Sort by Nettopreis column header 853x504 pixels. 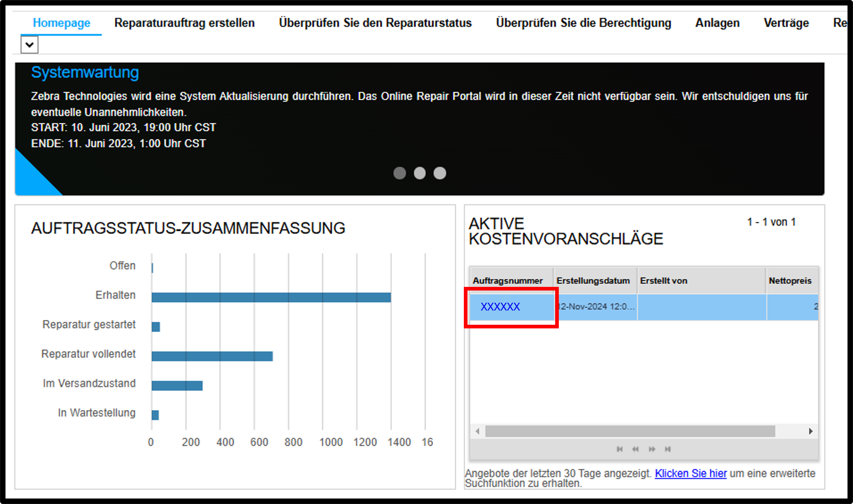[792, 280]
